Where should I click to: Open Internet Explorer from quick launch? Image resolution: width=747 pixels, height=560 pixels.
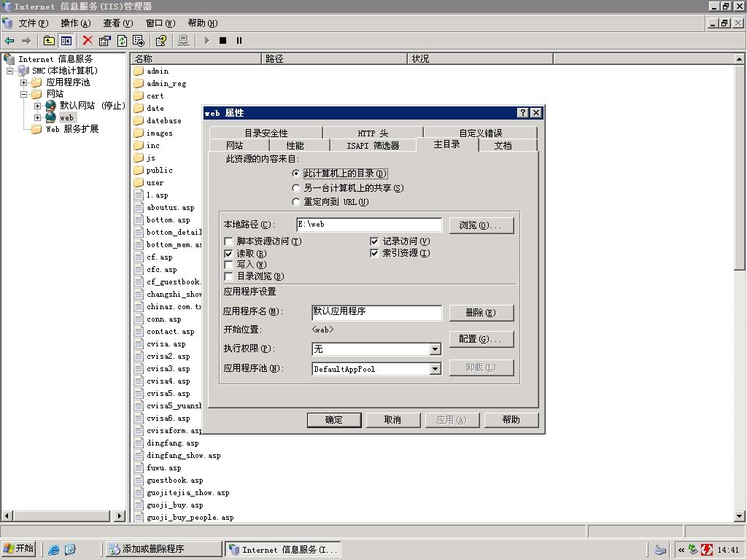[x=54, y=550]
